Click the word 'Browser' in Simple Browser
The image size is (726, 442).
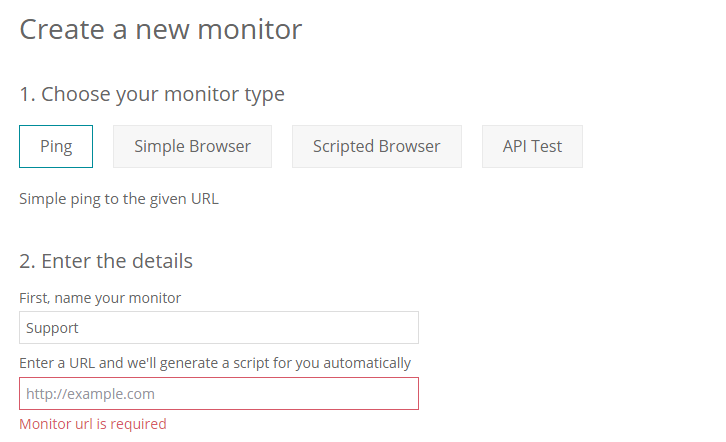220,146
